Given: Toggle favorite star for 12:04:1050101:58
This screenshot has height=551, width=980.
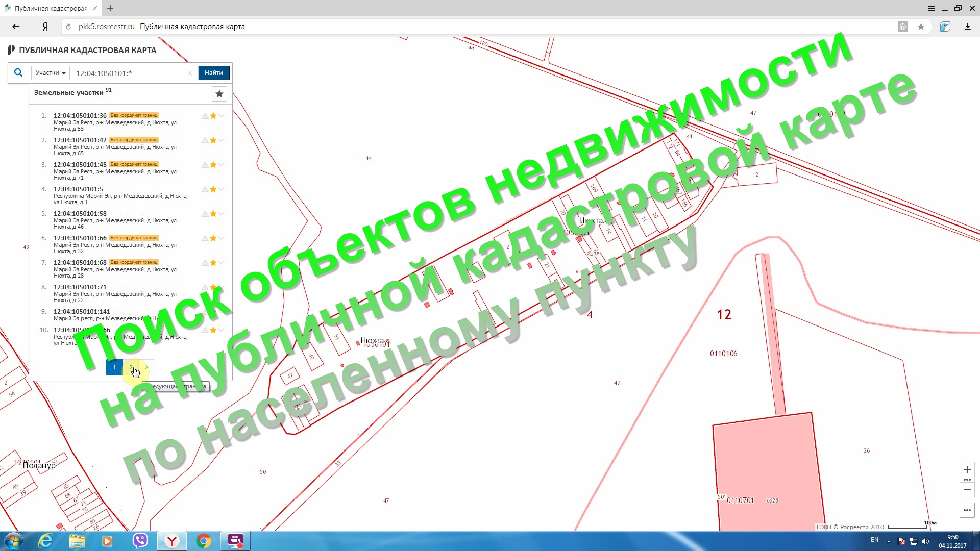Looking at the screenshot, I should (213, 214).
